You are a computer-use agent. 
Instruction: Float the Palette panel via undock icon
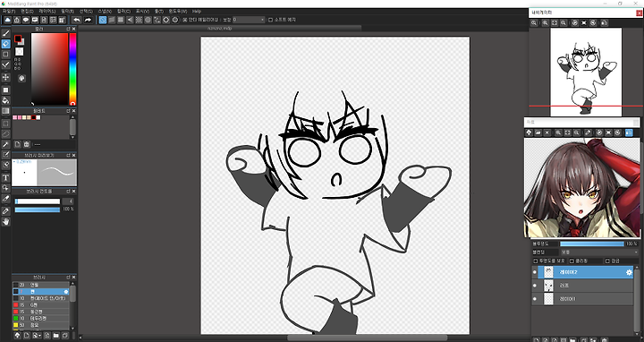pos(68,111)
